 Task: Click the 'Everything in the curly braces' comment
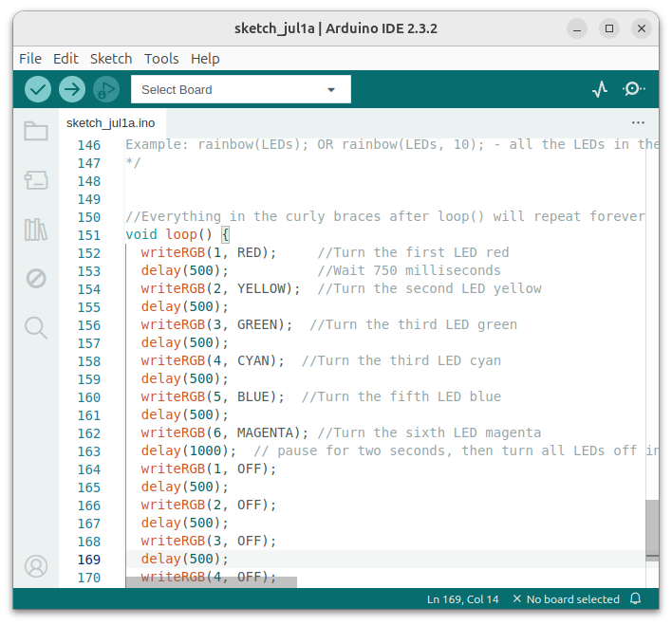point(384,217)
